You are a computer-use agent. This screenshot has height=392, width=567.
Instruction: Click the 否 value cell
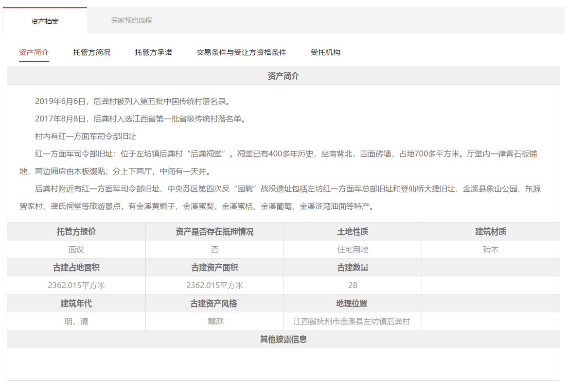(x=215, y=250)
